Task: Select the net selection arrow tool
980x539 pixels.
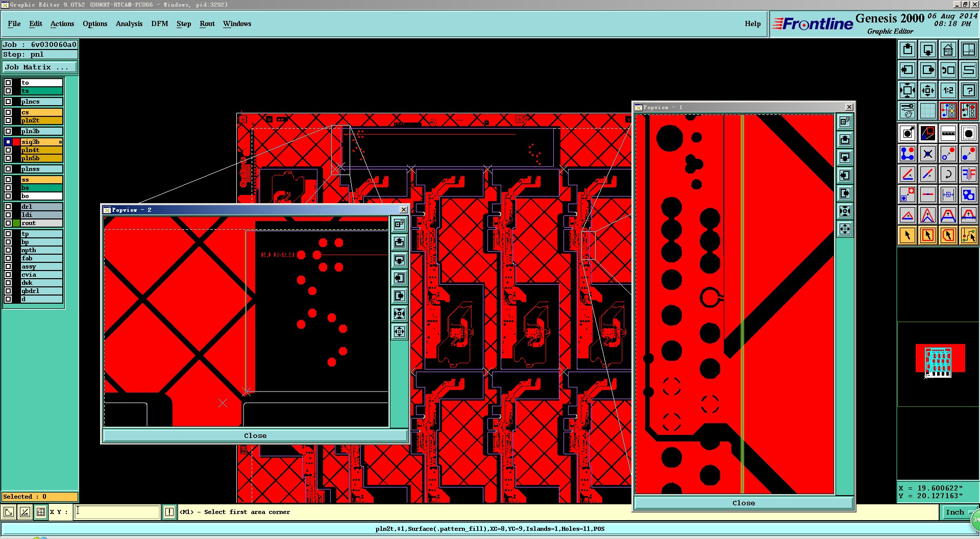Action: pyautogui.click(x=969, y=235)
